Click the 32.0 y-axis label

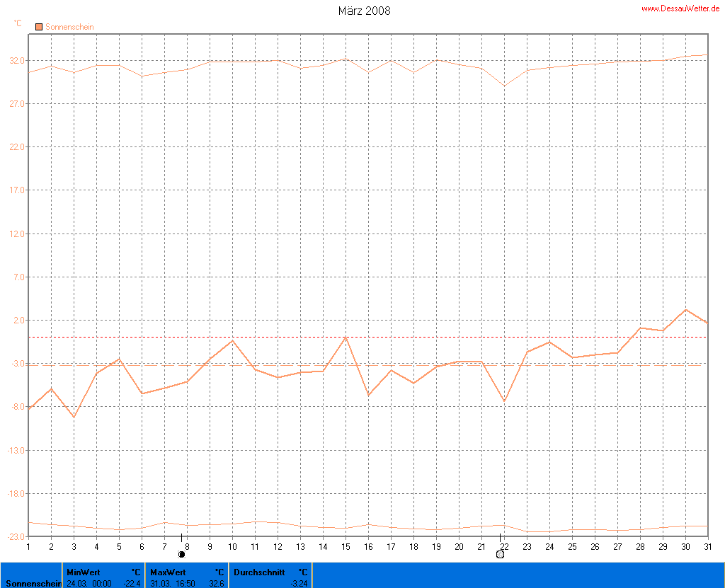pos(16,61)
